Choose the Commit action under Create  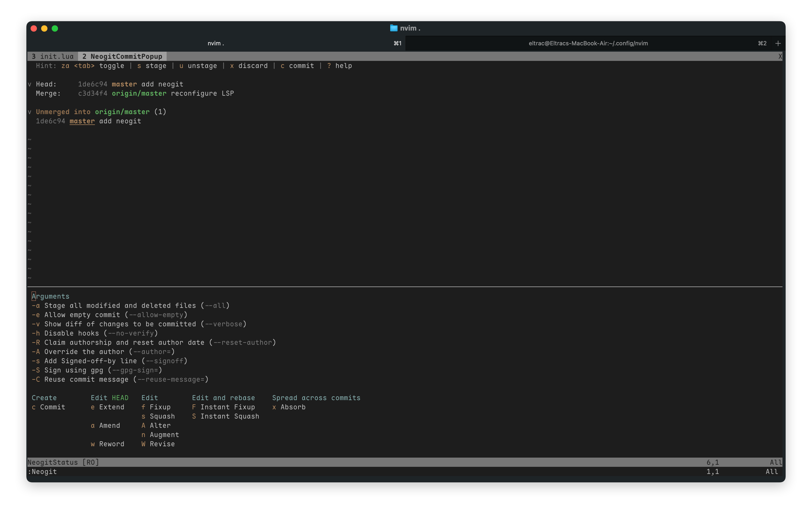pyautogui.click(x=49, y=407)
